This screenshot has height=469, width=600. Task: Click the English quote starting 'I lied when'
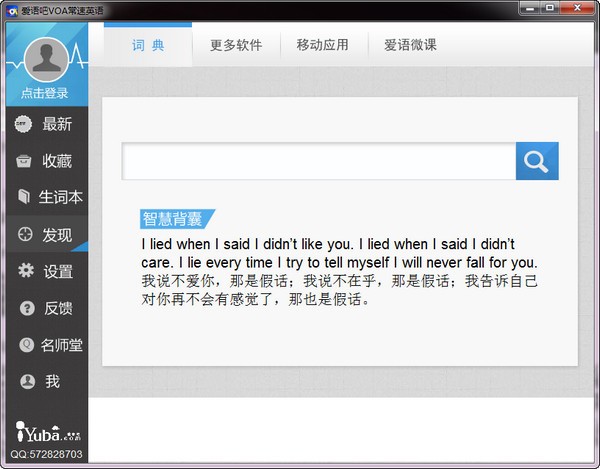(x=339, y=253)
